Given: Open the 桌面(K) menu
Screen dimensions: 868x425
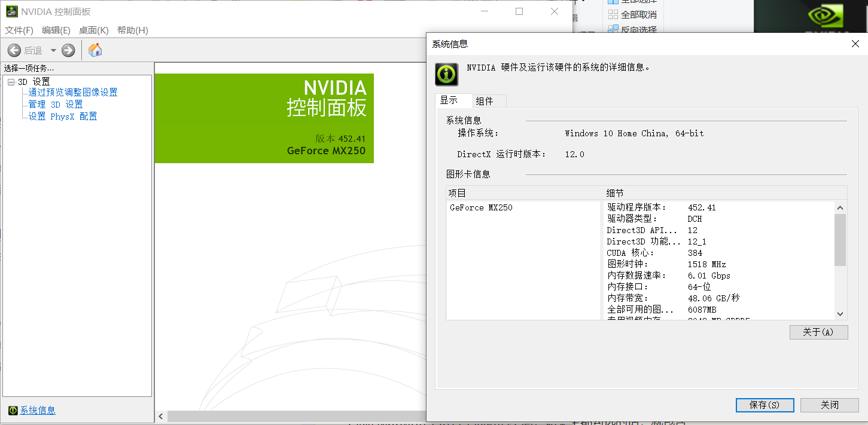Looking at the screenshot, I should point(94,30).
